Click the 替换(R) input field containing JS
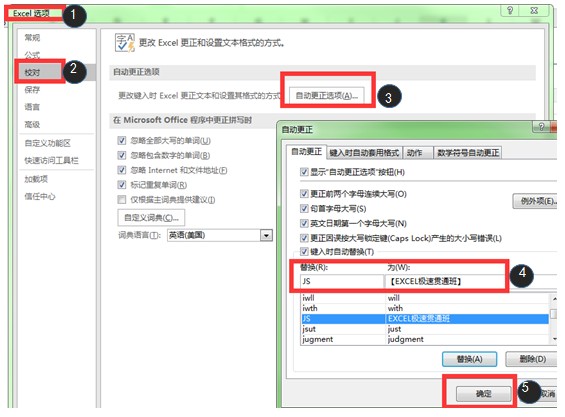Screen dimensions: 565x417 (x=342, y=281)
